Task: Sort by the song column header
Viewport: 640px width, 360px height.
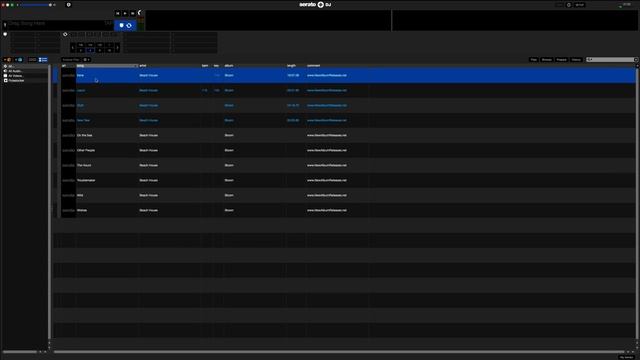Action: (107, 66)
